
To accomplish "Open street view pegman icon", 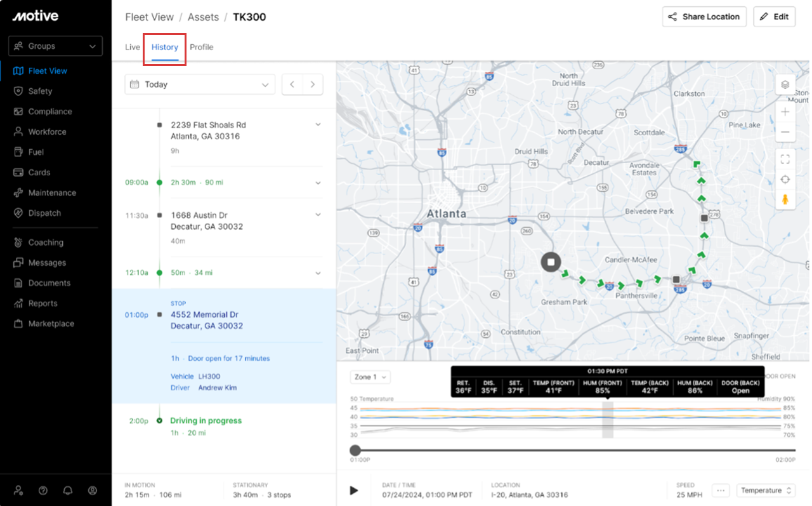I will (785, 199).
